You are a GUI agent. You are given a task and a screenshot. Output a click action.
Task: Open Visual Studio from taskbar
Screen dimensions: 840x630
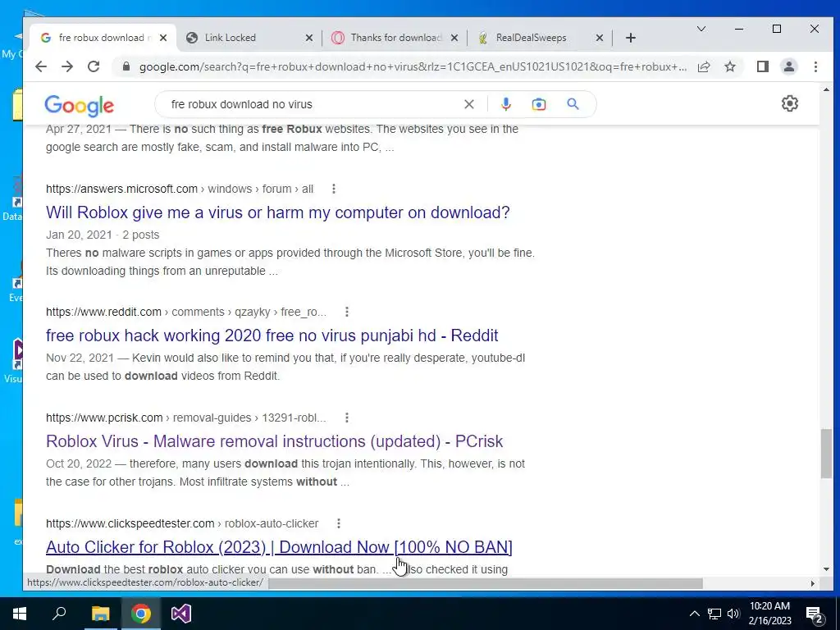click(x=181, y=614)
